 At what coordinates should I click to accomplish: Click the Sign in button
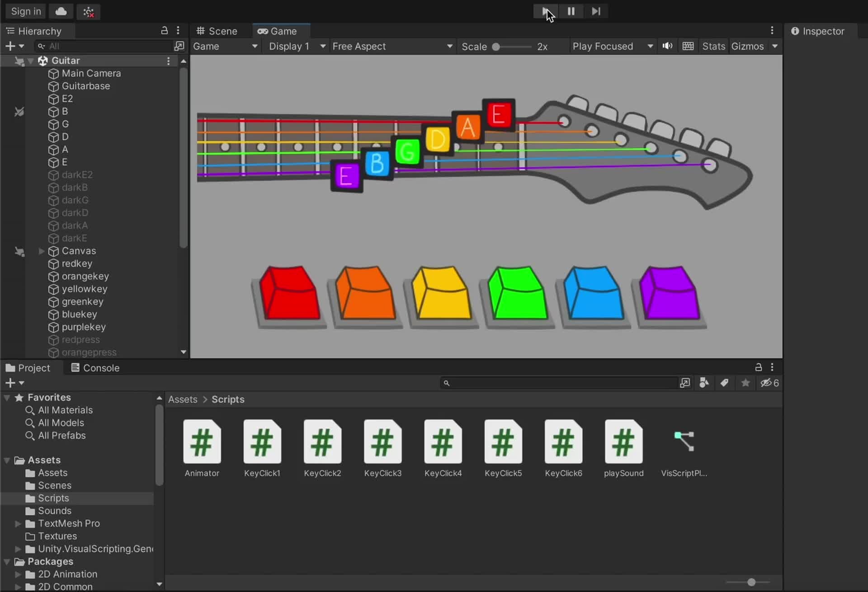tap(25, 11)
